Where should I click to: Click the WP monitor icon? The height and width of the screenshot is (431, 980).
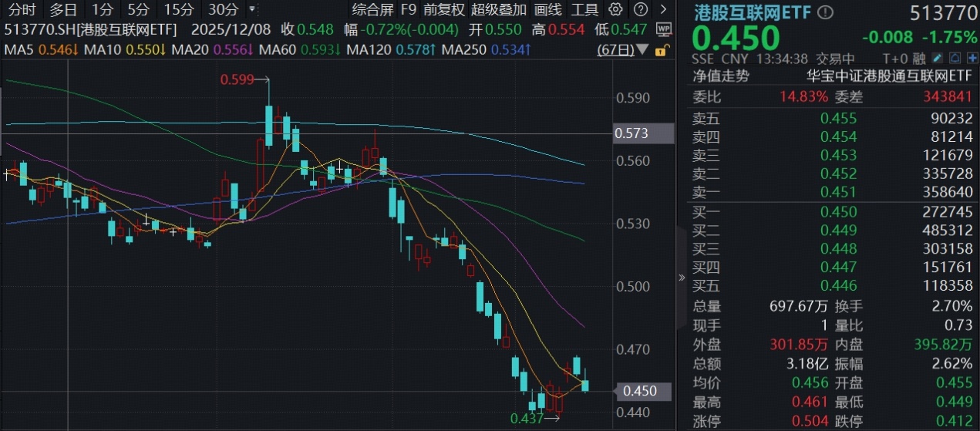point(663,29)
